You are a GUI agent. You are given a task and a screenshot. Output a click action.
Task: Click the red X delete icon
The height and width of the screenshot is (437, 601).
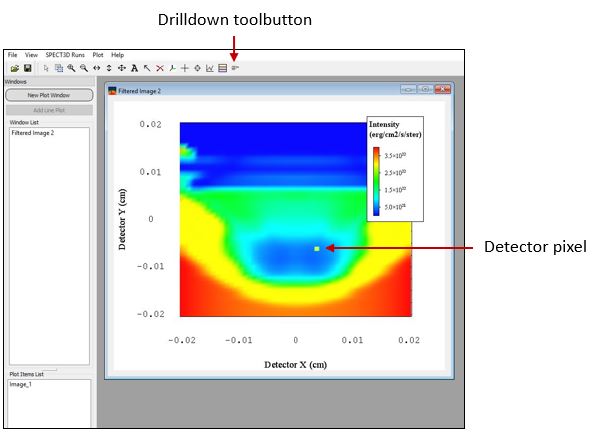(x=159, y=68)
